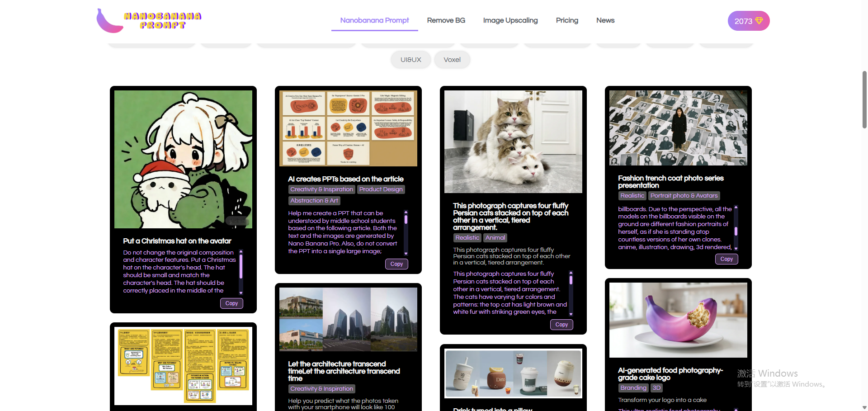View the purple banana cake image
Screen dimensions: 868x411
678,320
